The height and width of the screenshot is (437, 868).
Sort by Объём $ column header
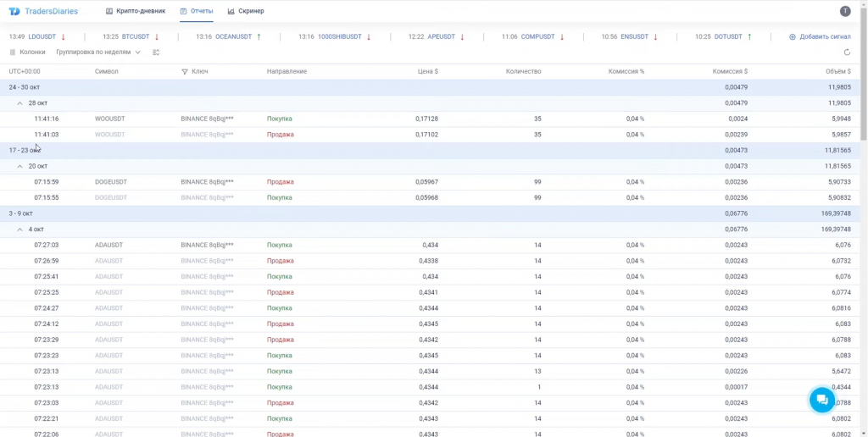[x=837, y=71]
